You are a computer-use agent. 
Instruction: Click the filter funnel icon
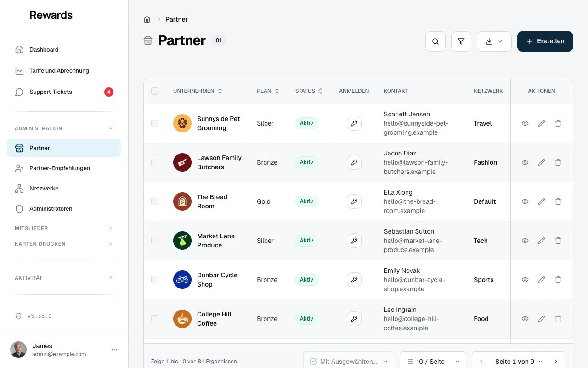(x=461, y=41)
